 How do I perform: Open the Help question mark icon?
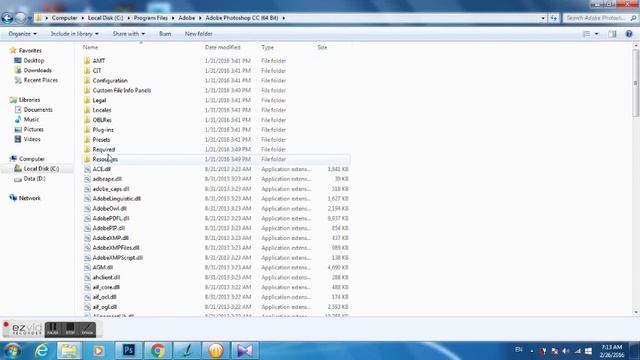(x=629, y=34)
